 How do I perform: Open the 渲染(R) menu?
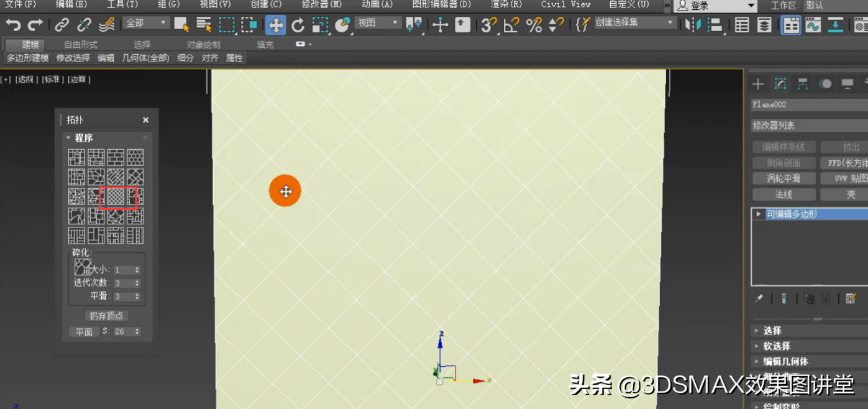506,4
